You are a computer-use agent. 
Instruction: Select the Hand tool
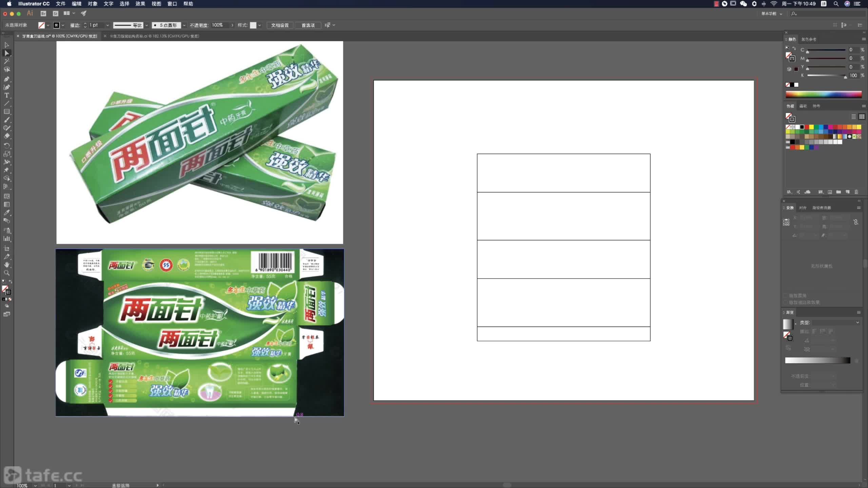coord(6,265)
